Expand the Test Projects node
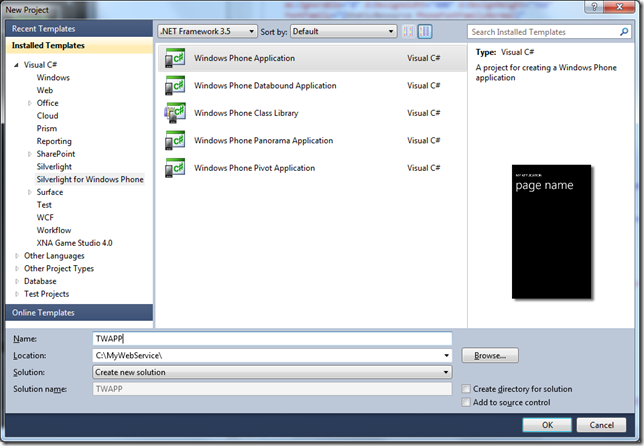The image size is (644, 446). click(17, 294)
